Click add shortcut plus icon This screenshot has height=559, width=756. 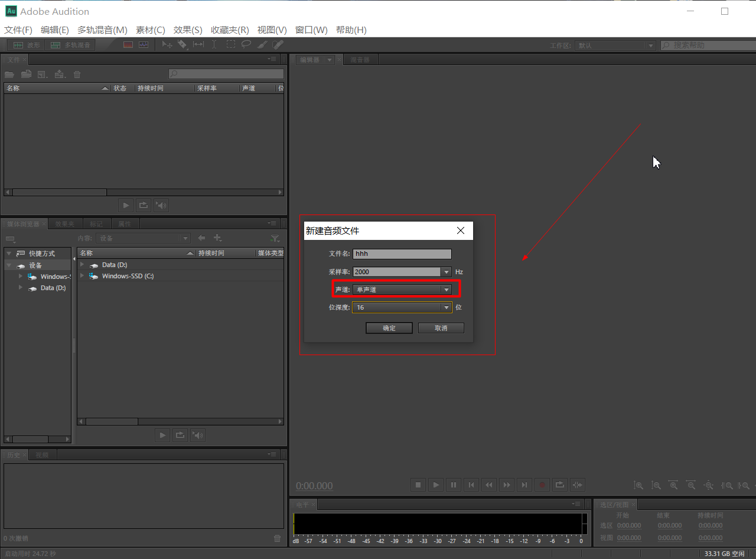(x=217, y=238)
